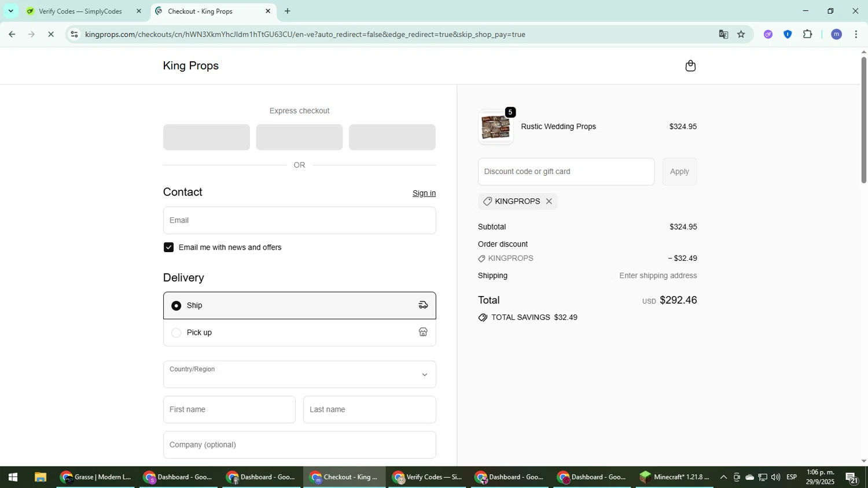Click the TOTAL SAVINGS $32.49 text
This screenshot has height=488, width=868.
click(x=534, y=317)
